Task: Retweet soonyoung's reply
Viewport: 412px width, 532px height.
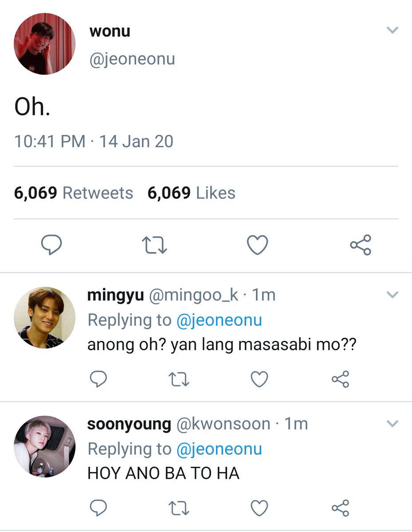Action: 179,508
